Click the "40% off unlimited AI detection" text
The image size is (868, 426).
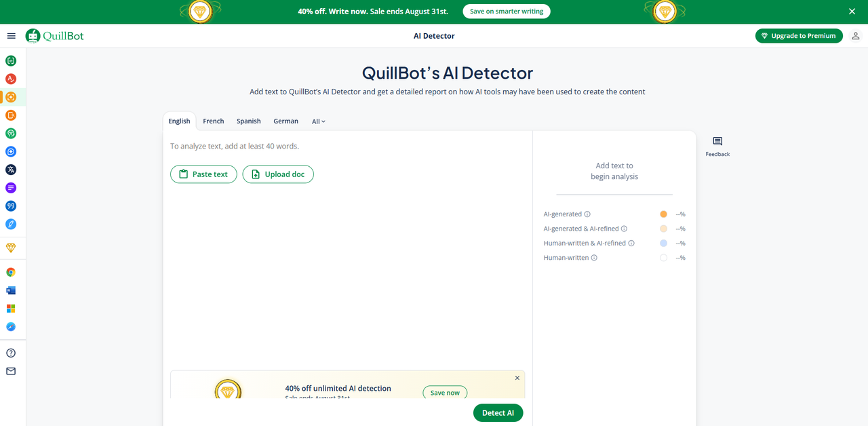(x=338, y=389)
